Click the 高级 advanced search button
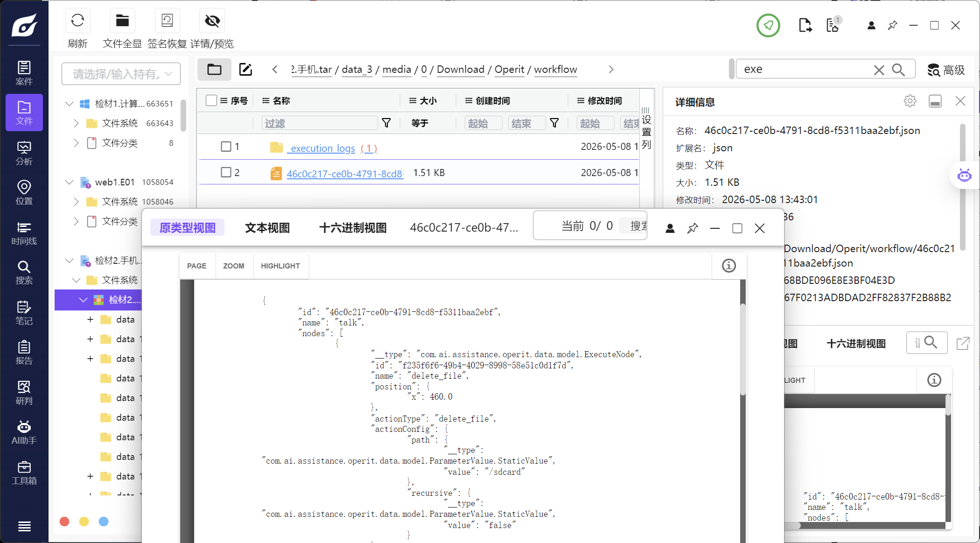This screenshot has height=543, width=980. pos(946,70)
